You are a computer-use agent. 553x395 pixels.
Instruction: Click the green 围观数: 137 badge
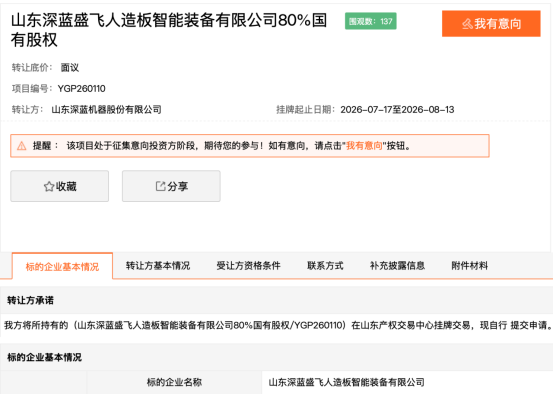[371, 21]
